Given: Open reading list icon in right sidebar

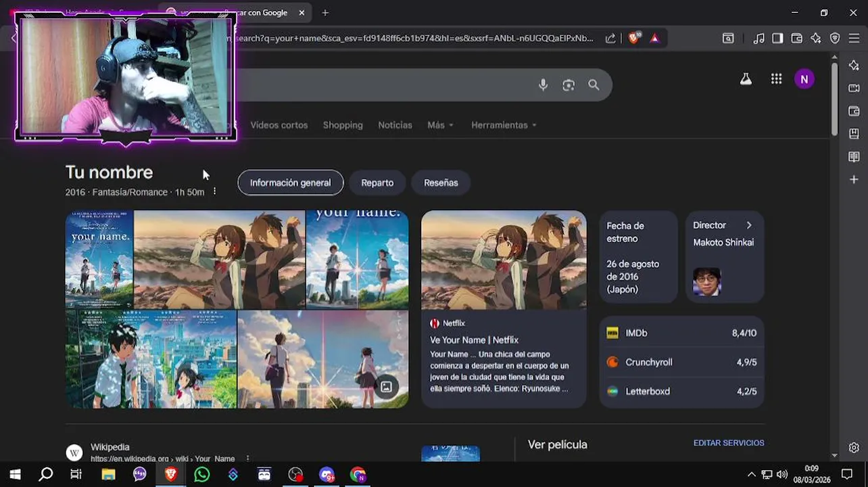Looking at the screenshot, I should [x=854, y=157].
